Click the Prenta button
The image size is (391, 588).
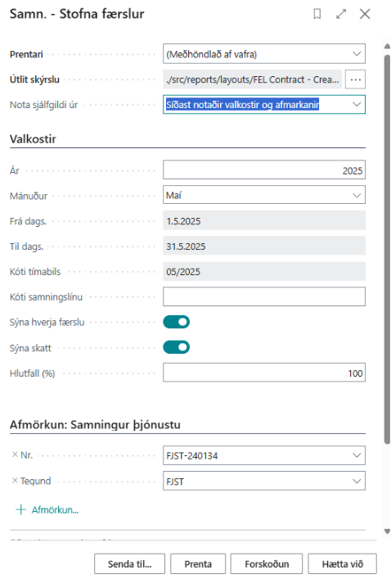198,563
